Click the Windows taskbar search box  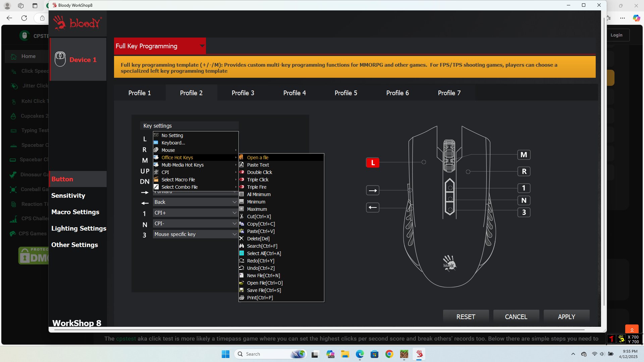(270, 354)
